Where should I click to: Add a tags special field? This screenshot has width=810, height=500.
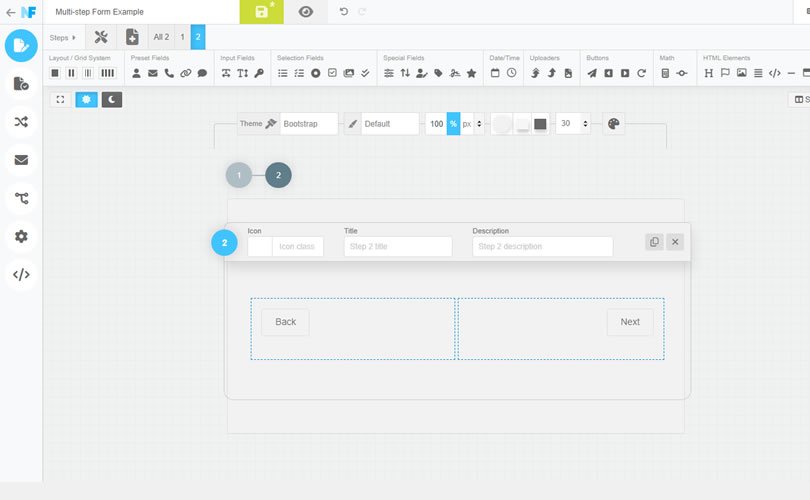tap(439, 73)
